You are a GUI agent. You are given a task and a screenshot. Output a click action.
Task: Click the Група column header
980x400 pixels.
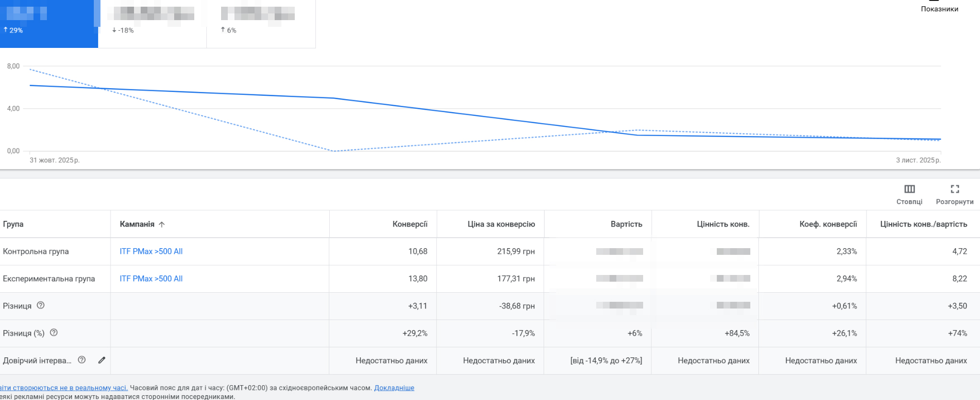click(13, 224)
